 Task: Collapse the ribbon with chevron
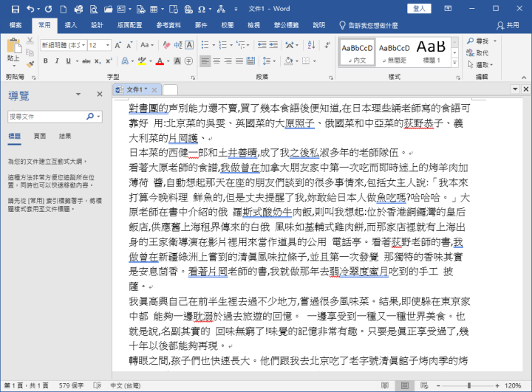coord(524,78)
